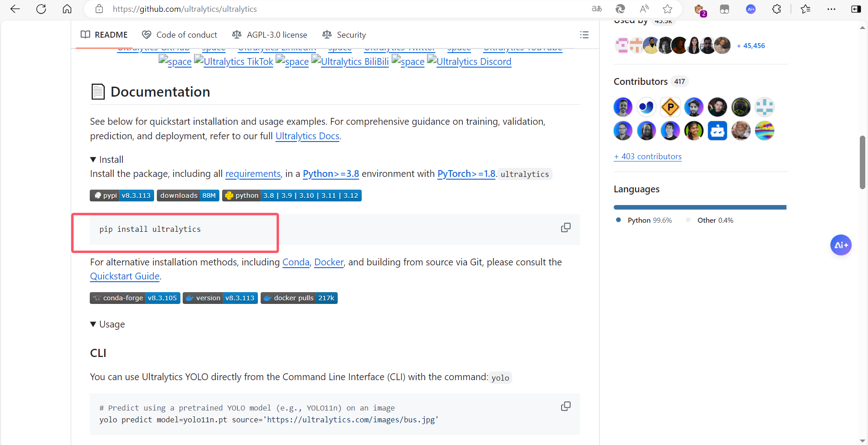This screenshot has width=868, height=445.
Task: Click the floating AI+ assistant button
Action: click(841, 245)
